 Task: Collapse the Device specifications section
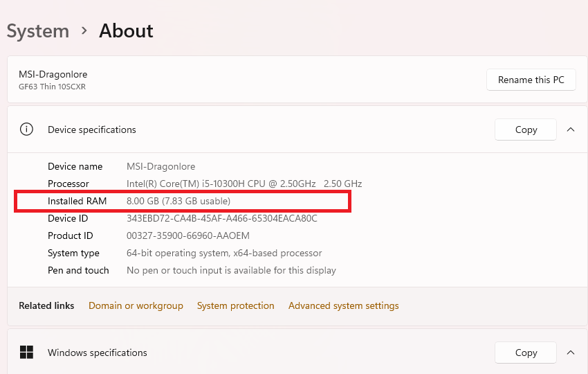click(571, 130)
